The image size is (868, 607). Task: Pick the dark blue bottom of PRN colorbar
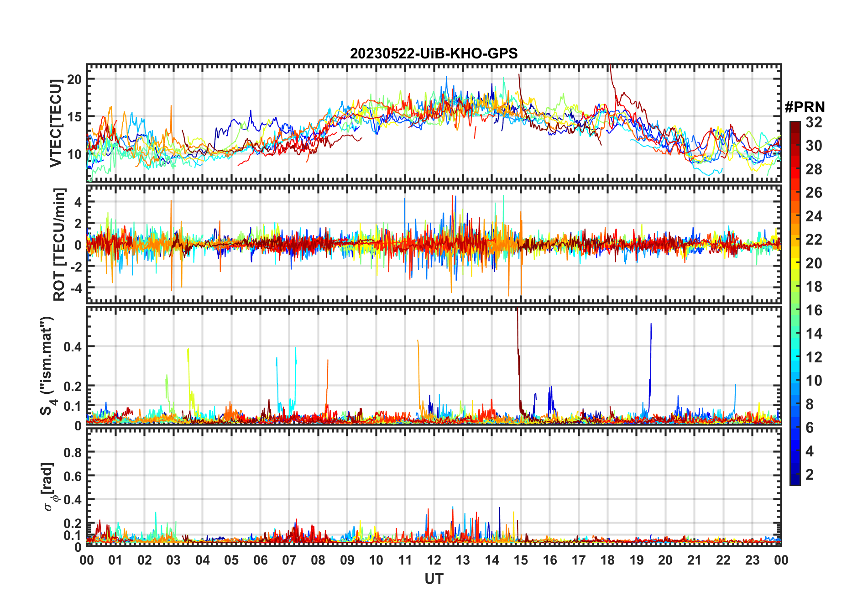(795, 481)
